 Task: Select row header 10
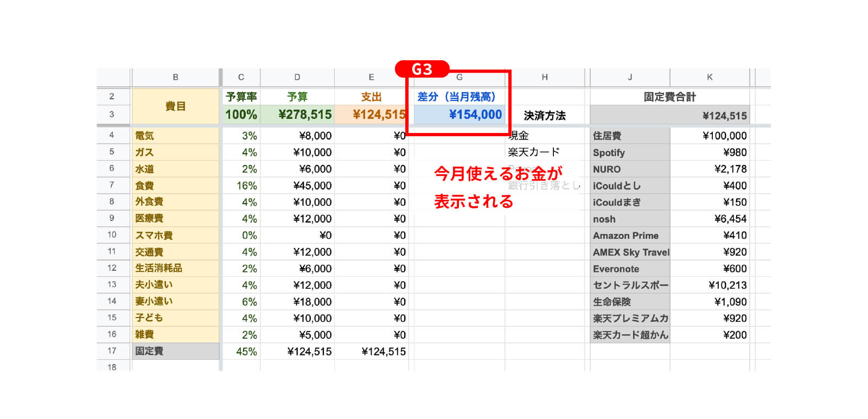[x=112, y=235]
